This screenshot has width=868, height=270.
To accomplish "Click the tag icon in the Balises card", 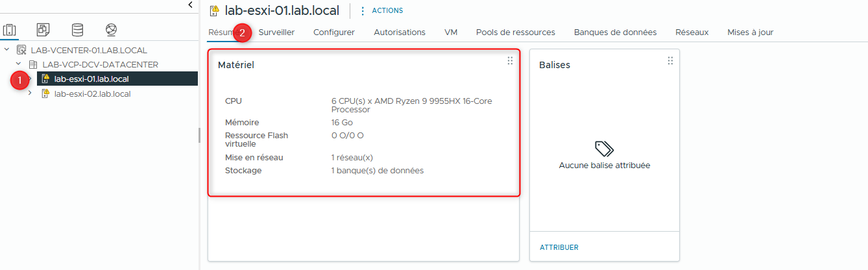I will click(604, 149).
